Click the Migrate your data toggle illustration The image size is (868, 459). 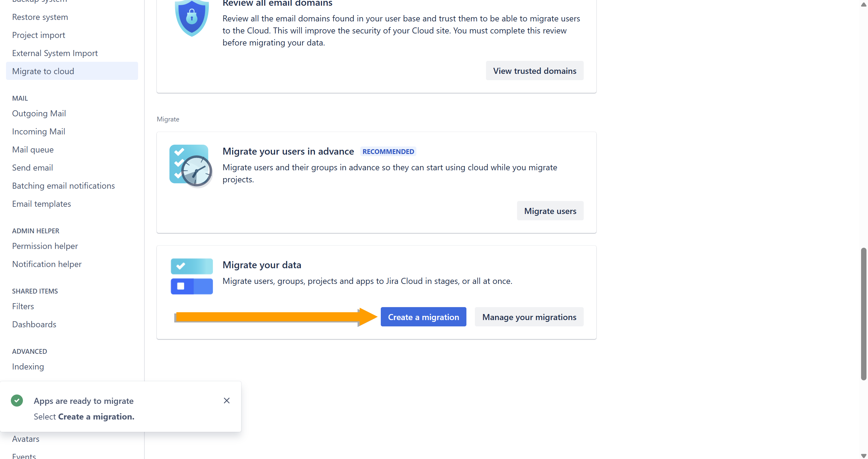point(191,276)
